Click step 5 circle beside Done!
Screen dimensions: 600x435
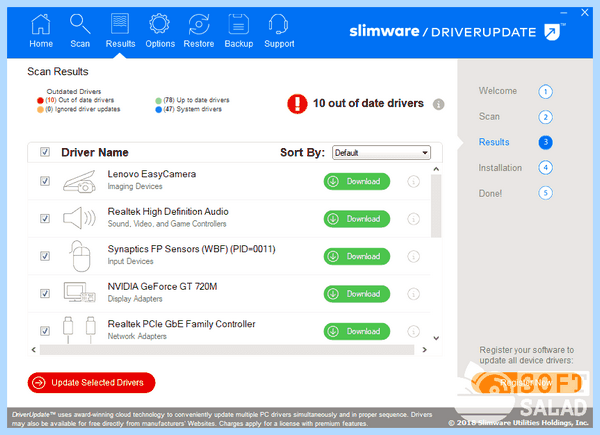[545, 193]
